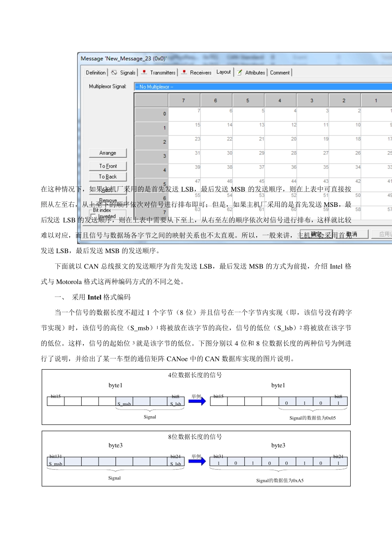Select column header 4 in layout grid
The height and width of the screenshot is (555, 392).
pyautogui.click(x=281, y=100)
